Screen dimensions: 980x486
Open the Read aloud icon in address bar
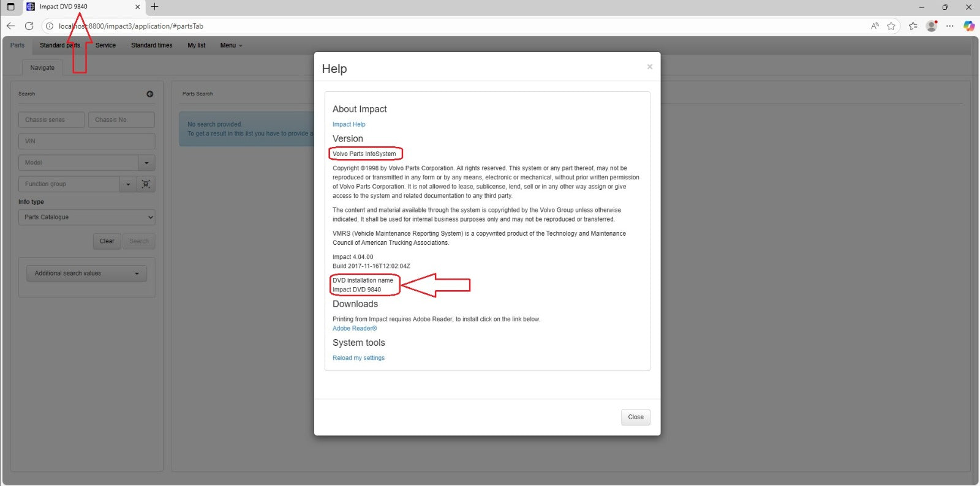[x=875, y=26]
